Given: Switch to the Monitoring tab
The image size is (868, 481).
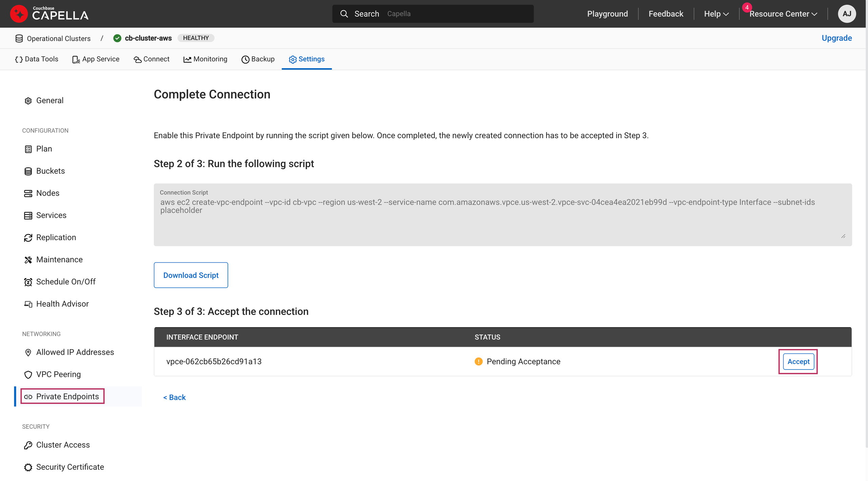Looking at the screenshot, I should click(205, 59).
